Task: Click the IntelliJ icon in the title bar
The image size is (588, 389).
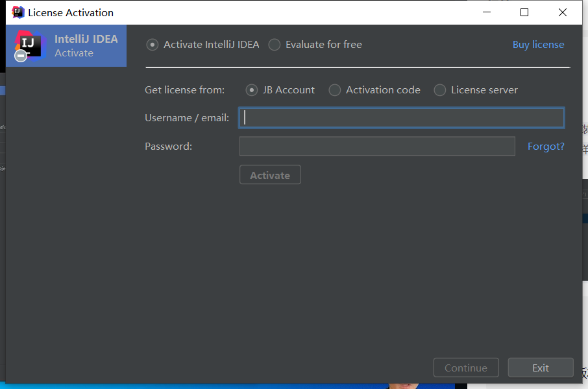Action: 18,12
